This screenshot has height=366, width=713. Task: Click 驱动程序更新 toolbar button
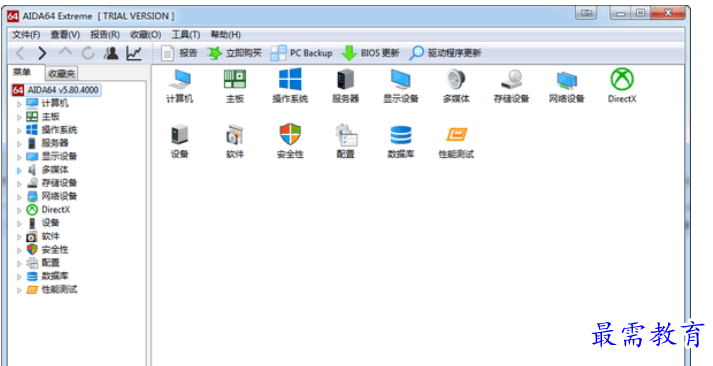(x=445, y=53)
